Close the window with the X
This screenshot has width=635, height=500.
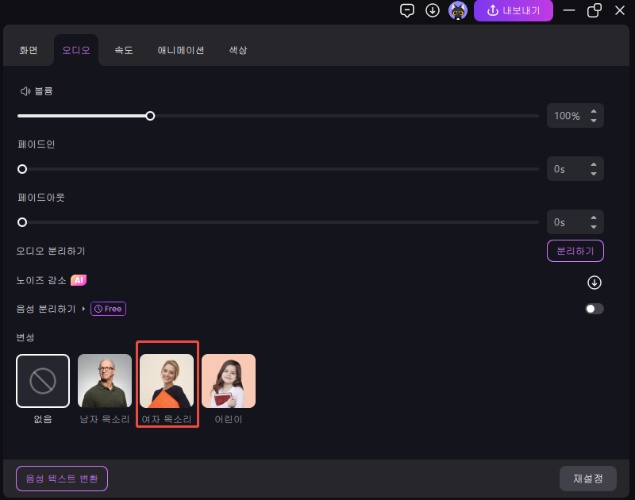click(x=620, y=11)
